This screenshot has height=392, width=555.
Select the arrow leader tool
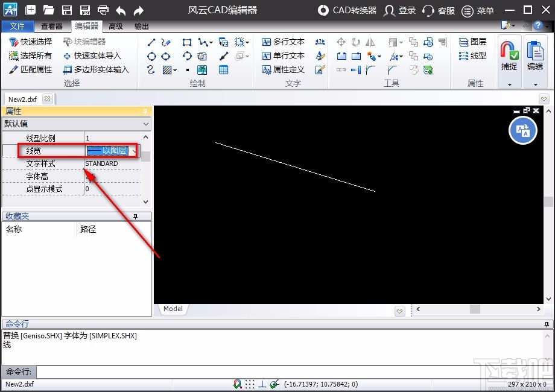tap(223, 56)
